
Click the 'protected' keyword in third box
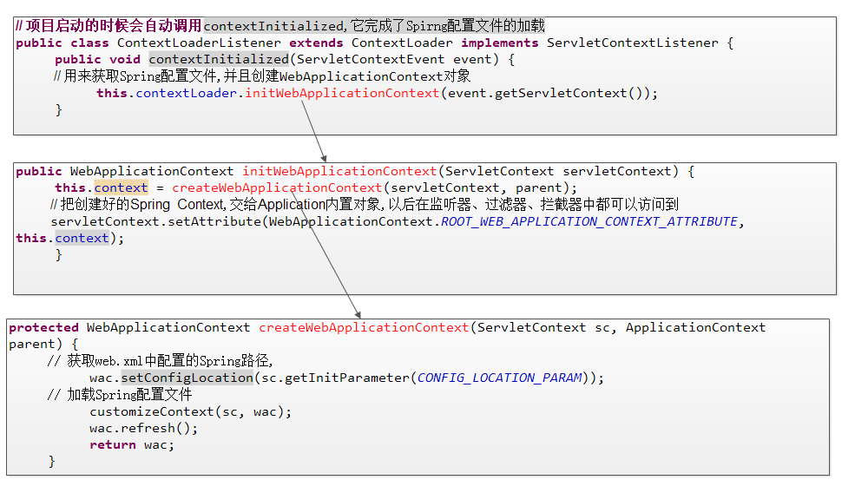(43, 327)
